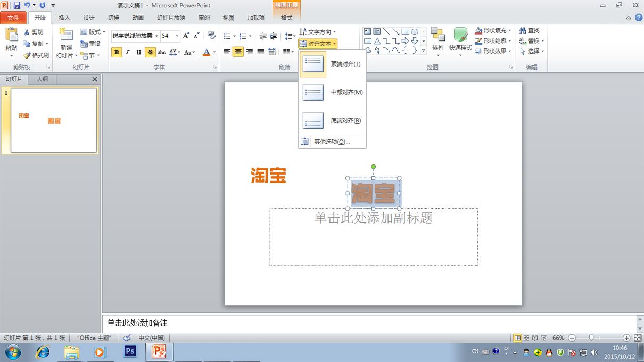The height and width of the screenshot is (362, 644).
Task: Toggle text shadow button
Action: [x=151, y=52]
